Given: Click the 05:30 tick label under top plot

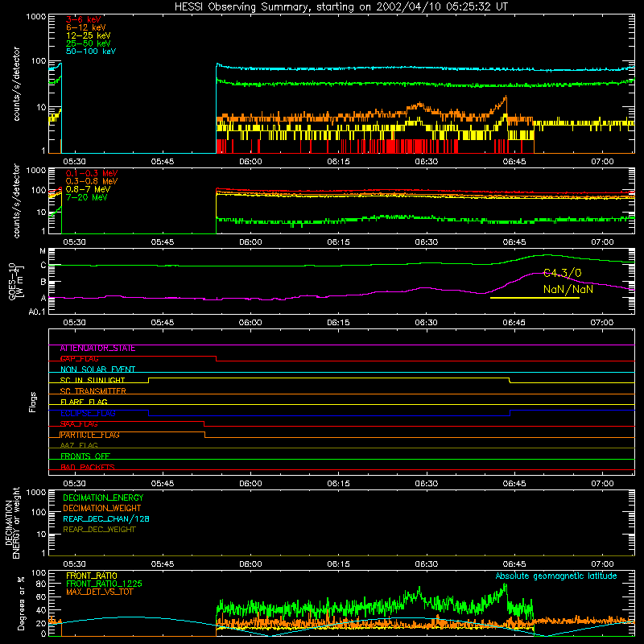Looking at the screenshot, I should click(x=74, y=162).
